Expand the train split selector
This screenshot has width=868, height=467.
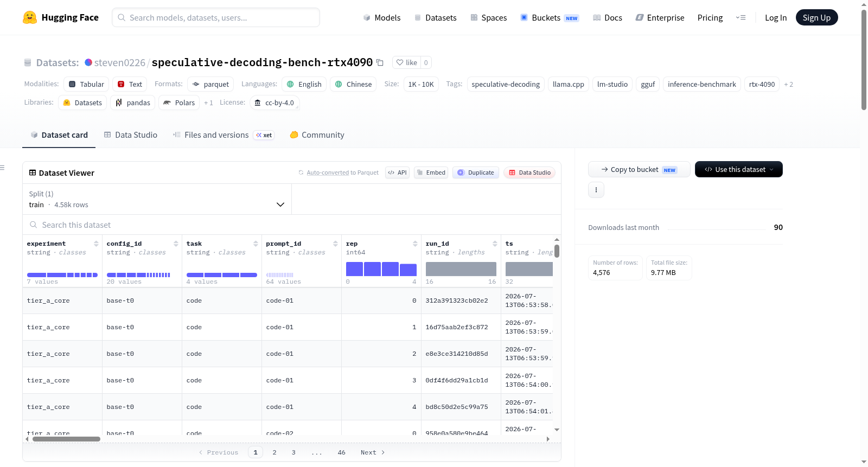coord(157,199)
